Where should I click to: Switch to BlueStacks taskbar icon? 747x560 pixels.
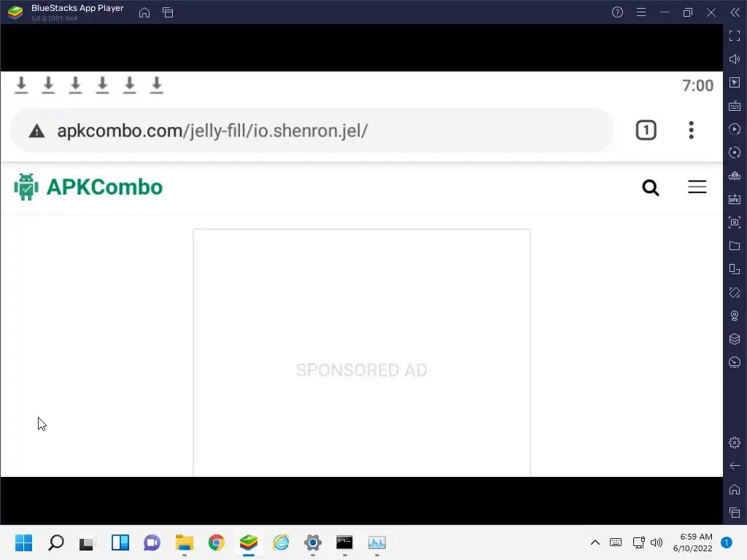coord(249,542)
